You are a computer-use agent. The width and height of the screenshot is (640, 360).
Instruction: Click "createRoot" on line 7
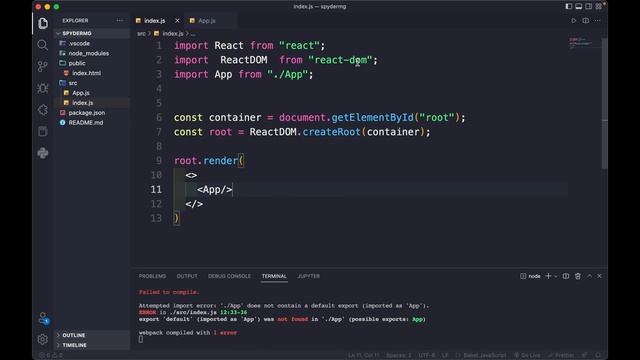pos(331,132)
